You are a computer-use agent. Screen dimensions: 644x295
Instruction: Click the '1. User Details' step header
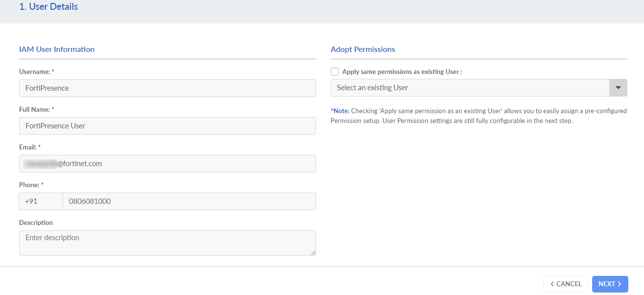48,7
